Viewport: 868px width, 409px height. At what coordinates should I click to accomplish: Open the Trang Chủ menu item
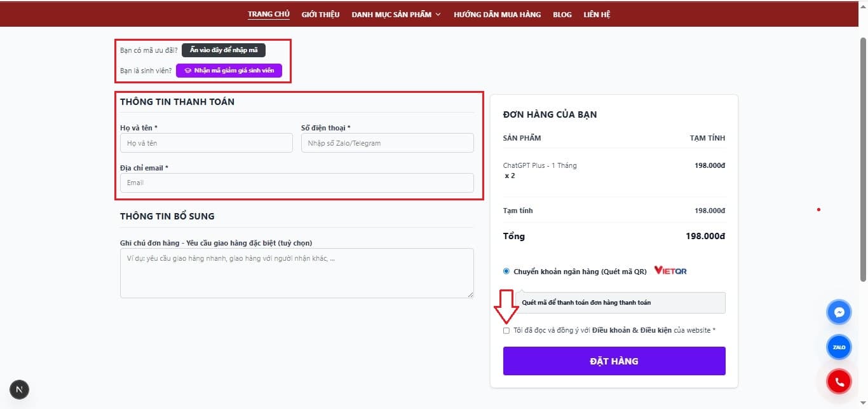[268, 15]
